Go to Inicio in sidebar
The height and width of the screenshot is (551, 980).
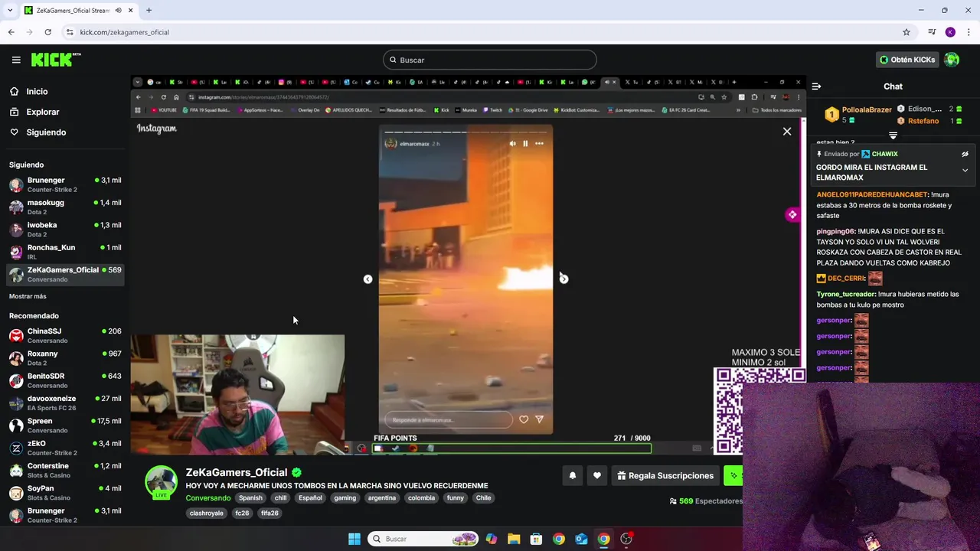click(x=37, y=91)
